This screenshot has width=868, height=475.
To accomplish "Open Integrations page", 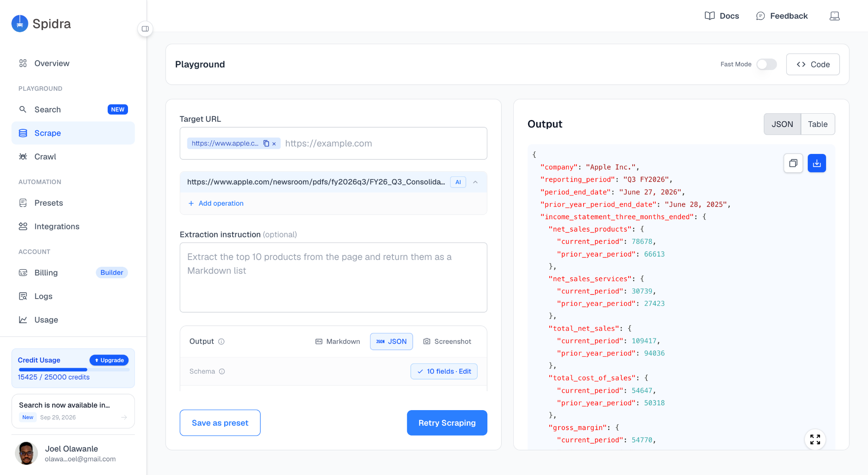I will point(73,226).
